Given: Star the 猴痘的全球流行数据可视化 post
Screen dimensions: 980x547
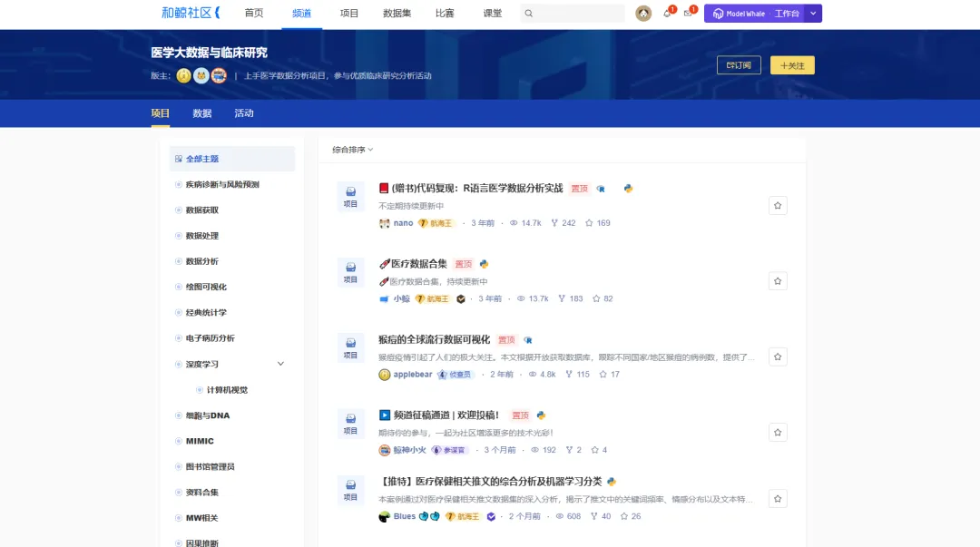Looking at the screenshot, I should click(x=778, y=357).
